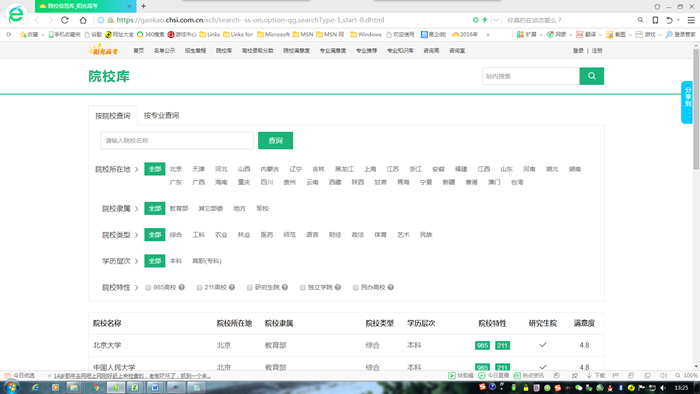Click the green site search magnifier button
Screen dimensions: 700x394
[592, 76]
